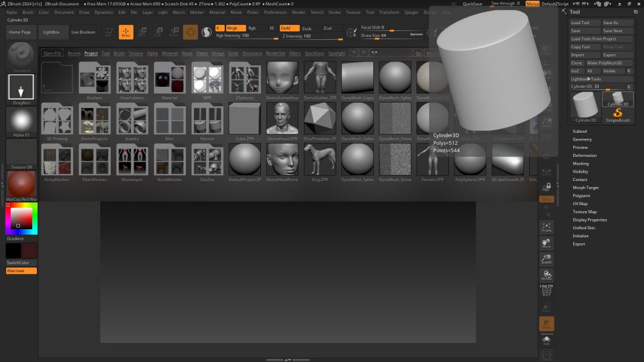Toggle the Zcut mode button

(328, 28)
